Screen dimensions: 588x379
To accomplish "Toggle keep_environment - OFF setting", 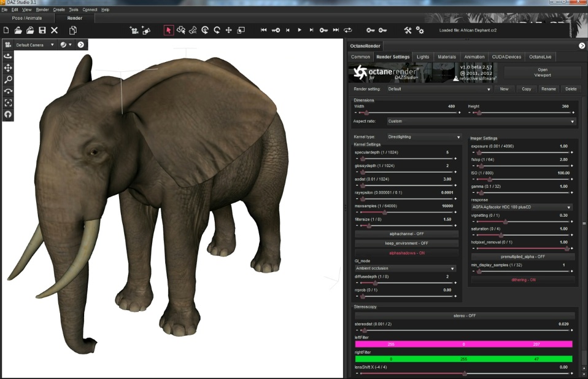I will point(406,243).
